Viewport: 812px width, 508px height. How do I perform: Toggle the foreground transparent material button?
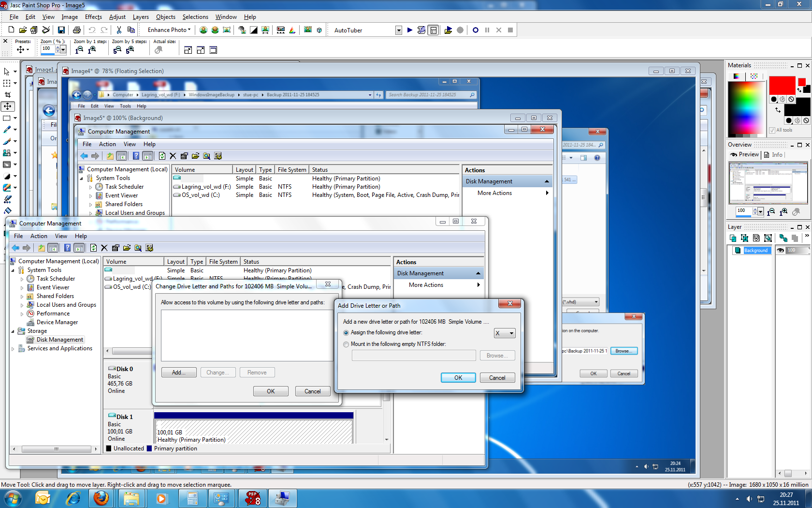(791, 99)
